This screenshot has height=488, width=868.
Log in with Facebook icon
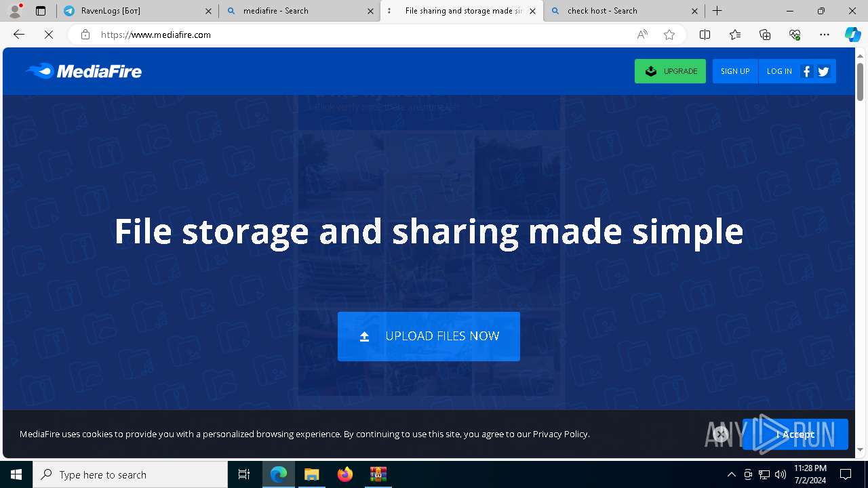806,71
